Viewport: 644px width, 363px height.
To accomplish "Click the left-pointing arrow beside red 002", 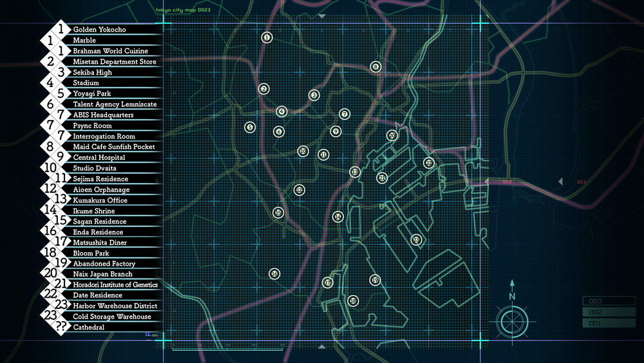I will (487, 181).
